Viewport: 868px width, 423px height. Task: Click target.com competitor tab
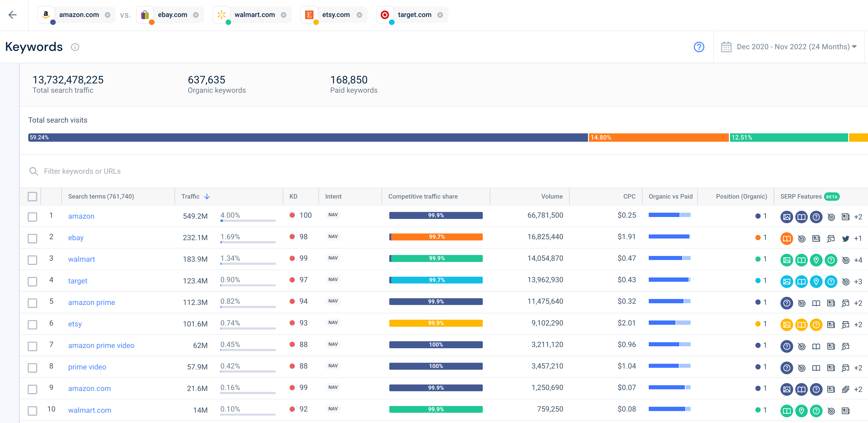pyautogui.click(x=412, y=15)
